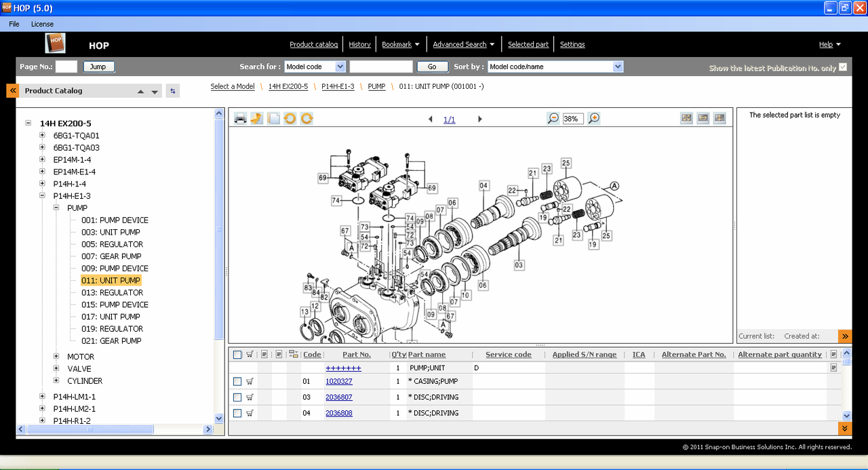Open the Help dropdown menu

[829, 45]
